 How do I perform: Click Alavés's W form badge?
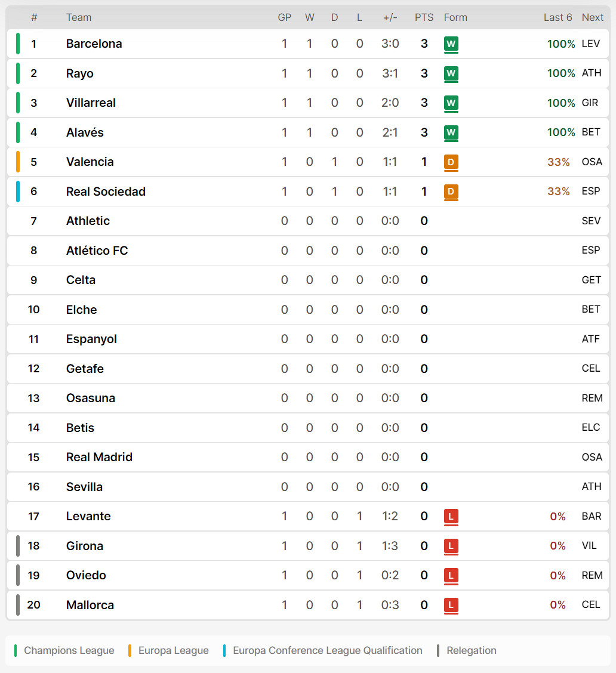[x=451, y=132]
